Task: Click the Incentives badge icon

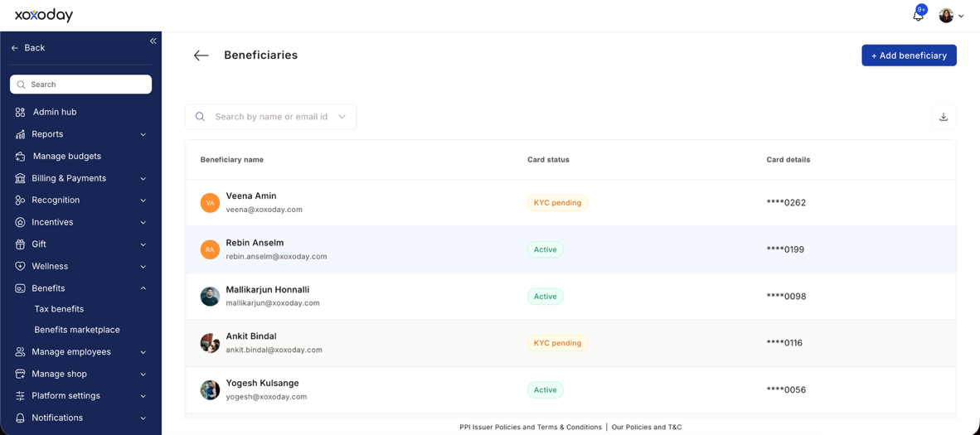Action: tap(20, 223)
